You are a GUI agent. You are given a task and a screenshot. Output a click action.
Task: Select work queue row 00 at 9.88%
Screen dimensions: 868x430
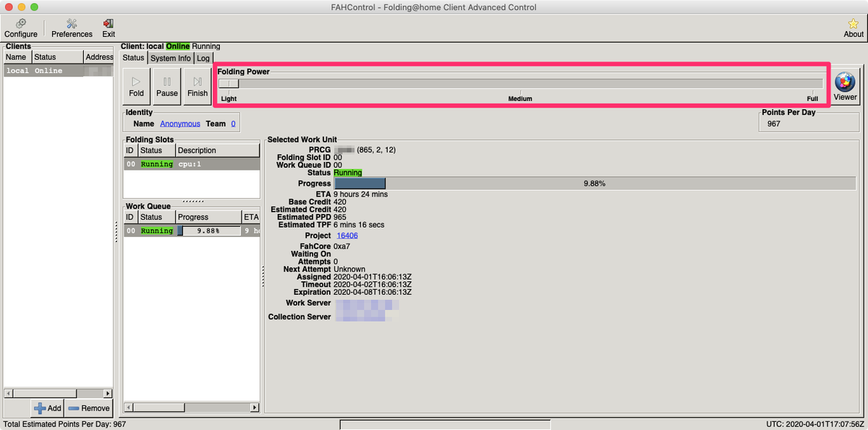tap(192, 231)
